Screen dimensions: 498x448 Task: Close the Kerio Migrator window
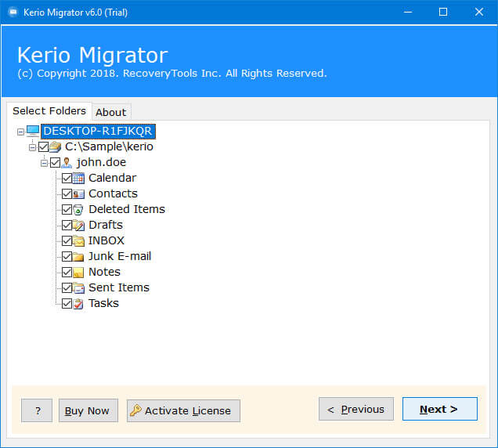479,12
